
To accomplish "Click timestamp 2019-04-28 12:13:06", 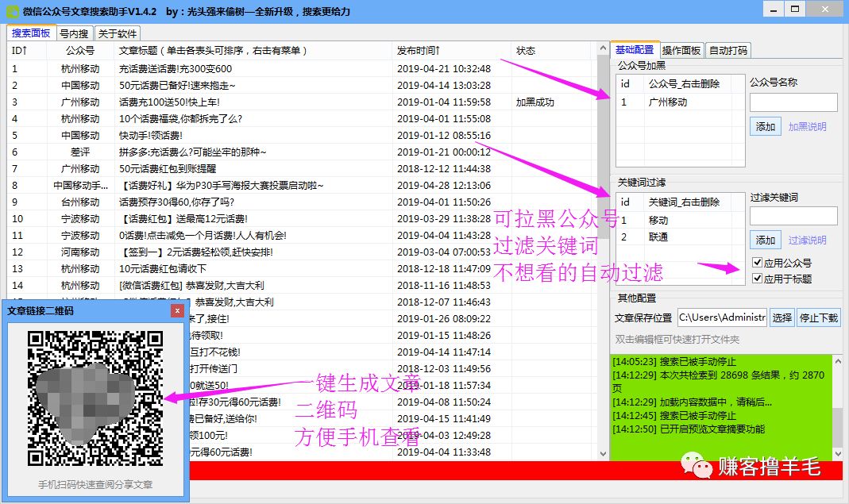I will pyautogui.click(x=444, y=186).
